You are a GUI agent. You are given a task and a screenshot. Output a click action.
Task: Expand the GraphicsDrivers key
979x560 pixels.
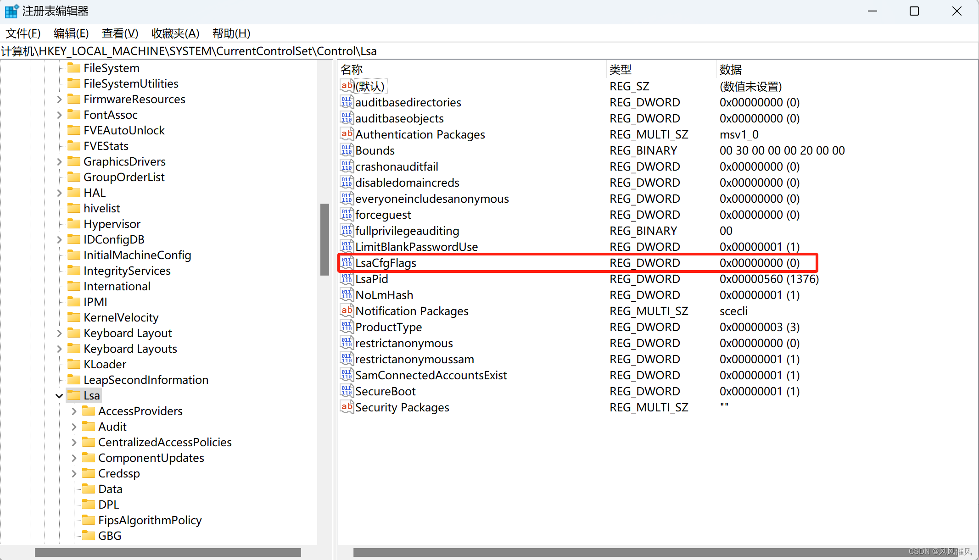59,161
